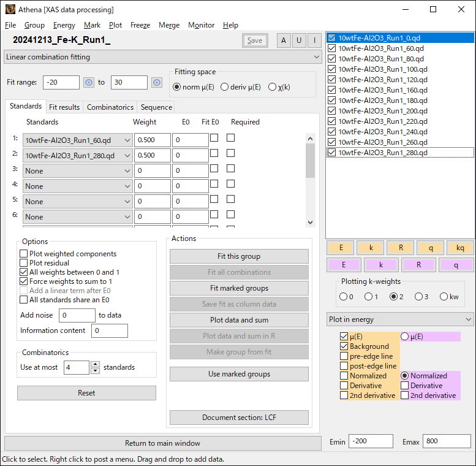476x466 pixels.
Task: Click Fit this group button
Action: tap(239, 256)
